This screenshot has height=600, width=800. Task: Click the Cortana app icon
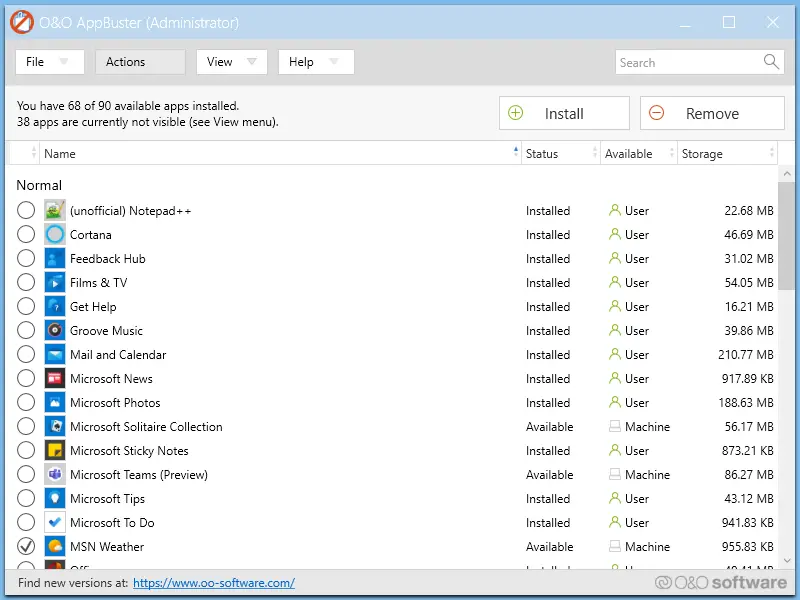(x=55, y=234)
